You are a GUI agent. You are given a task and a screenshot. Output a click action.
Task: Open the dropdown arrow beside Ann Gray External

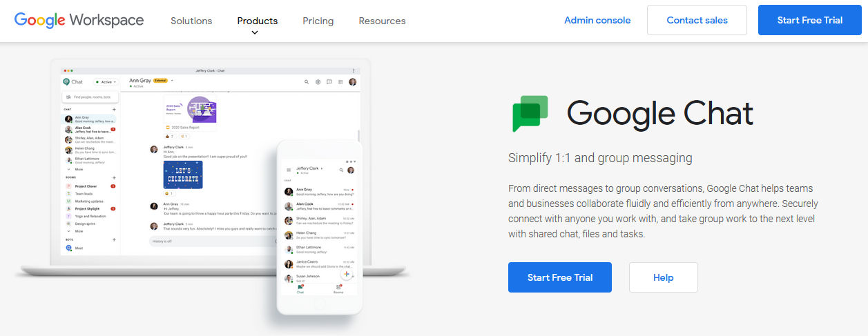(171, 80)
